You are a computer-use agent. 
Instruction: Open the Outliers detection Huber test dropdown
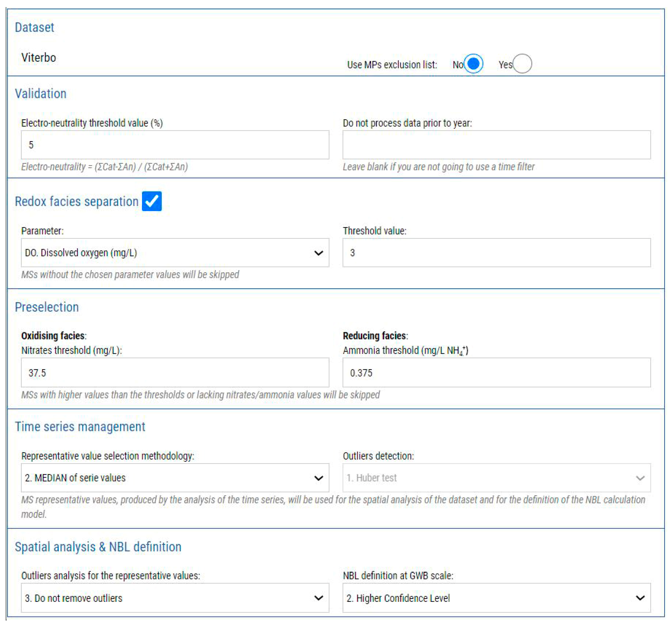(x=496, y=478)
